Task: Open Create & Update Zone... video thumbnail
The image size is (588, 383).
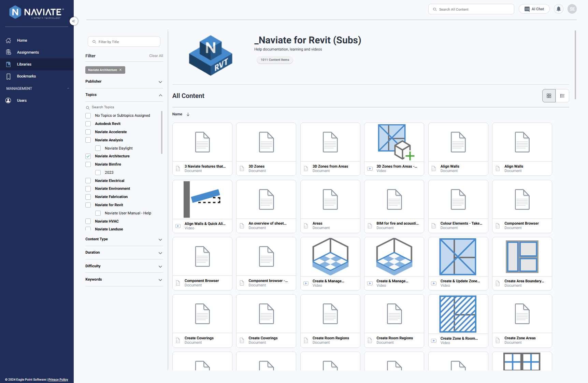Action: pos(458,257)
